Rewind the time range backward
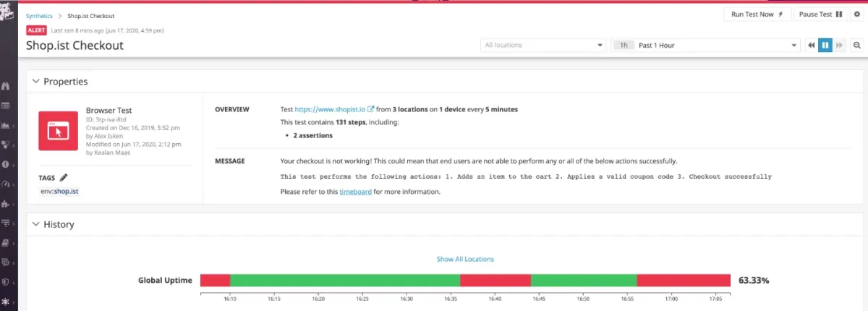Viewport: 868px width, 311px height. (x=812, y=45)
